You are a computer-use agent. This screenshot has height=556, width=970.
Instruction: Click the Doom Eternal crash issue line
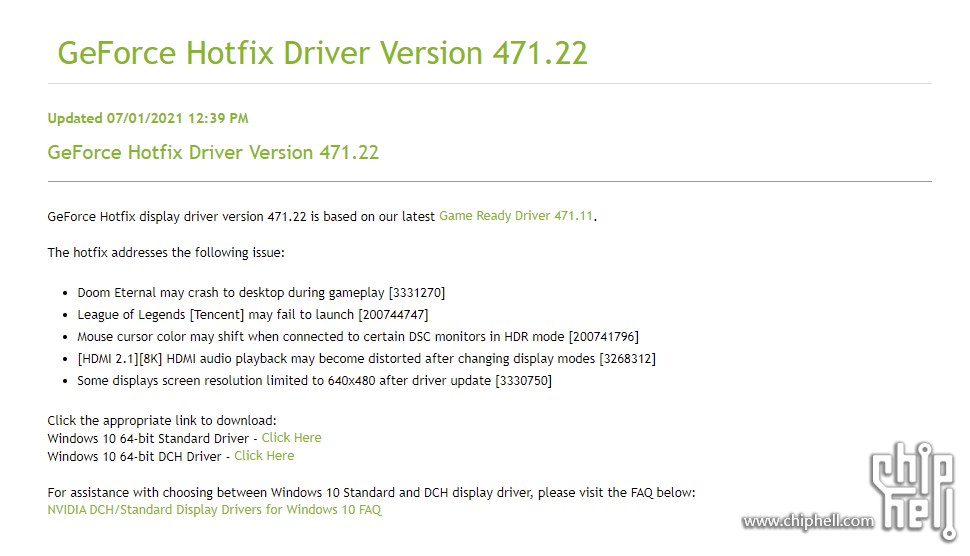261,293
